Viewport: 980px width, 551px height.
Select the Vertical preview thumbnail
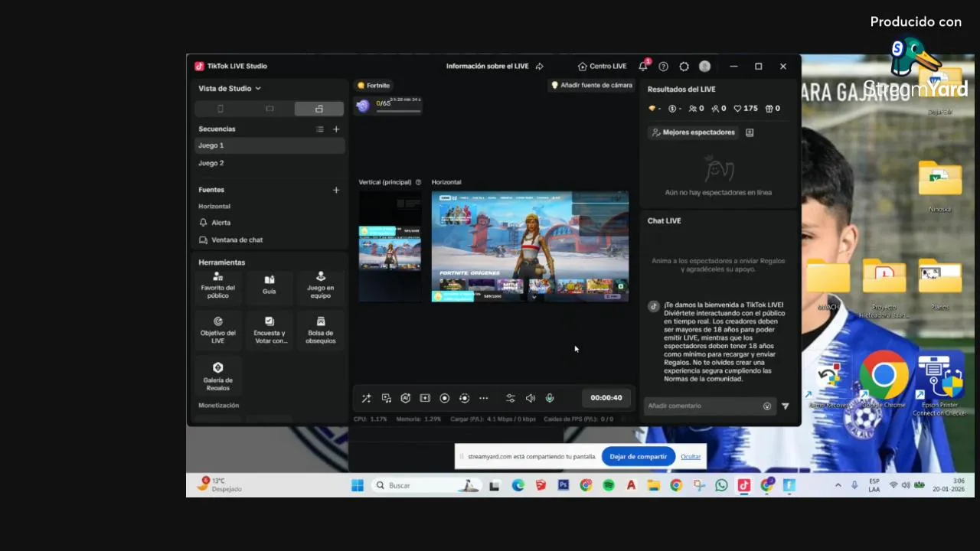(390, 246)
